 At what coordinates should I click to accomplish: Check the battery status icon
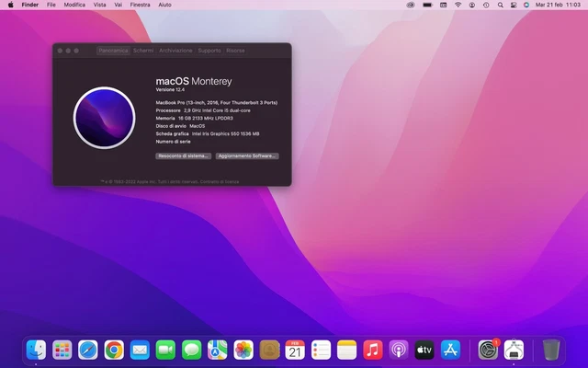point(427,5)
